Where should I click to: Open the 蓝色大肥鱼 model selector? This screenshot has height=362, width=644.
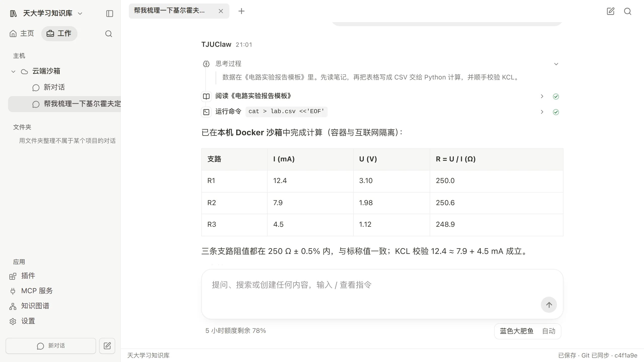pyautogui.click(x=517, y=331)
